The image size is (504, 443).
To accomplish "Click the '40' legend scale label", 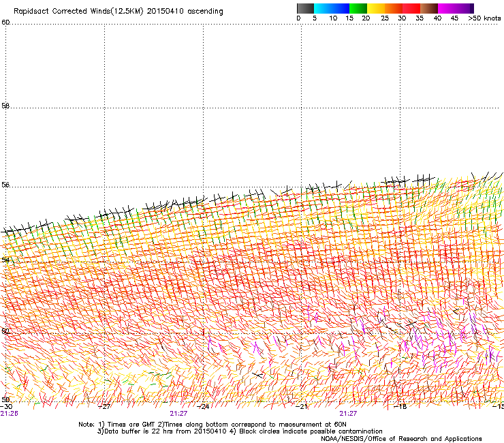I will [437, 18].
